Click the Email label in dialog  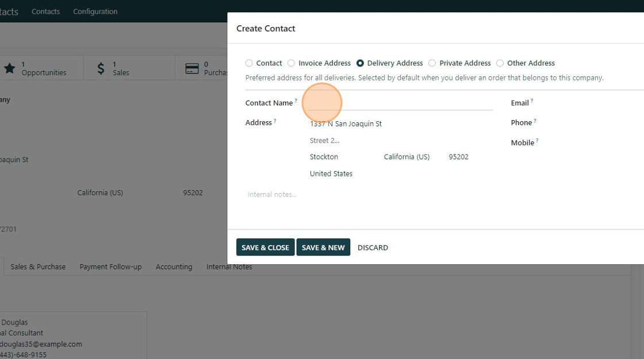[520, 103]
